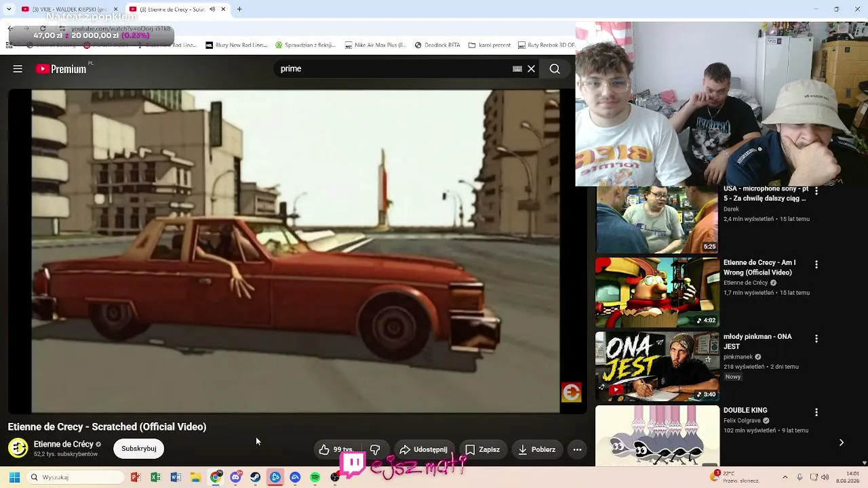Open the Etienne de Crécy channel name link

pyautogui.click(x=64, y=444)
